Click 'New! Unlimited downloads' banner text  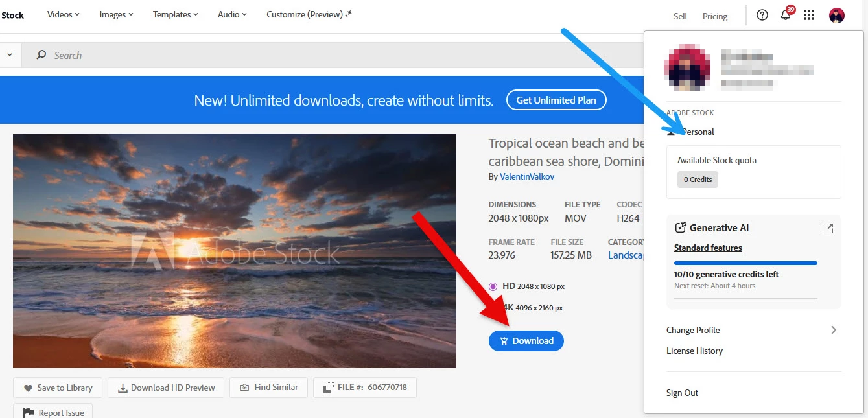pyautogui.click(x=344, y=100)
